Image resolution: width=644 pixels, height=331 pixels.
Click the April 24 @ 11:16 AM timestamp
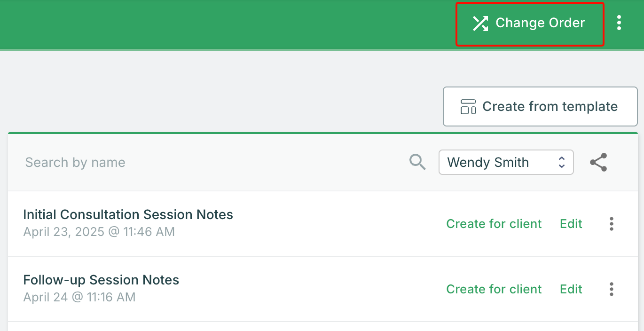pyautogui.click(x=79, y=297)
